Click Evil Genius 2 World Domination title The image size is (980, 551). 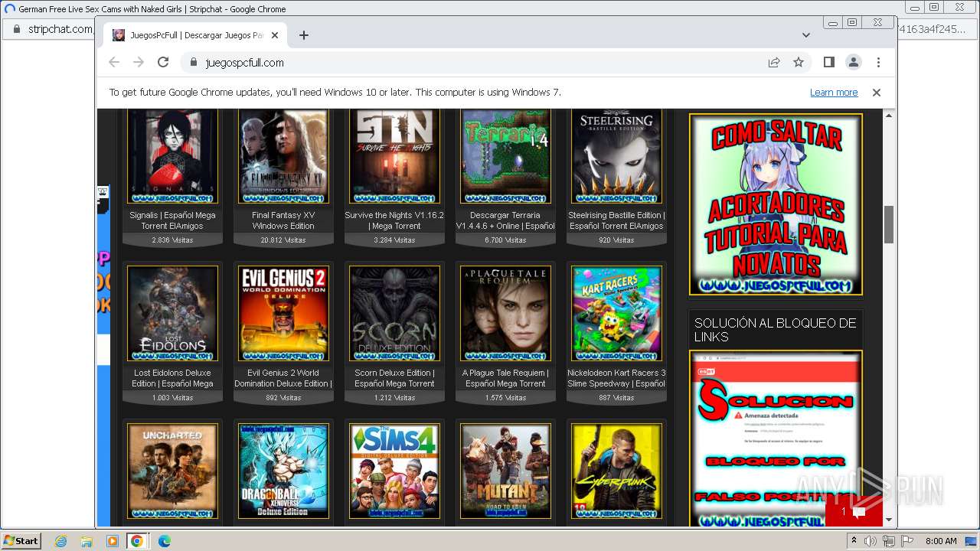283,378
